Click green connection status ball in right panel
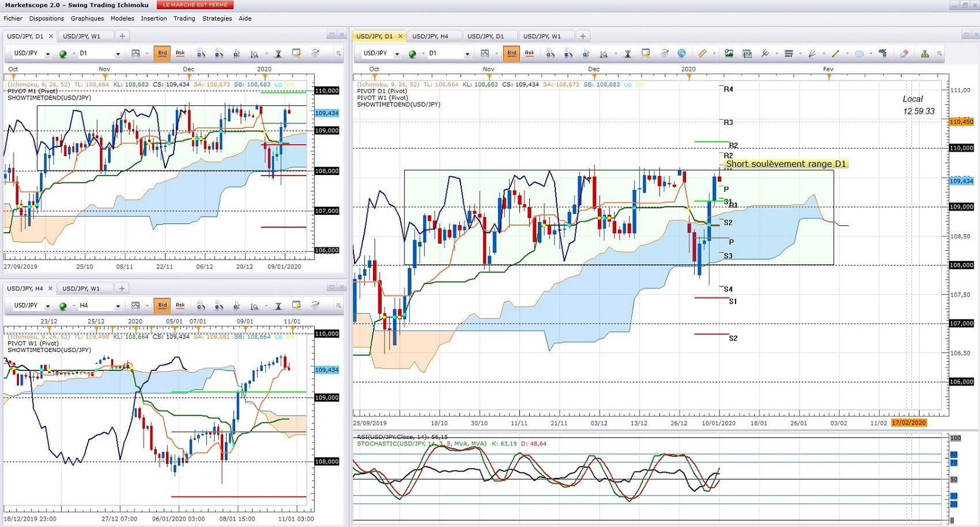 pyautogui.click(x=412, y=54)
